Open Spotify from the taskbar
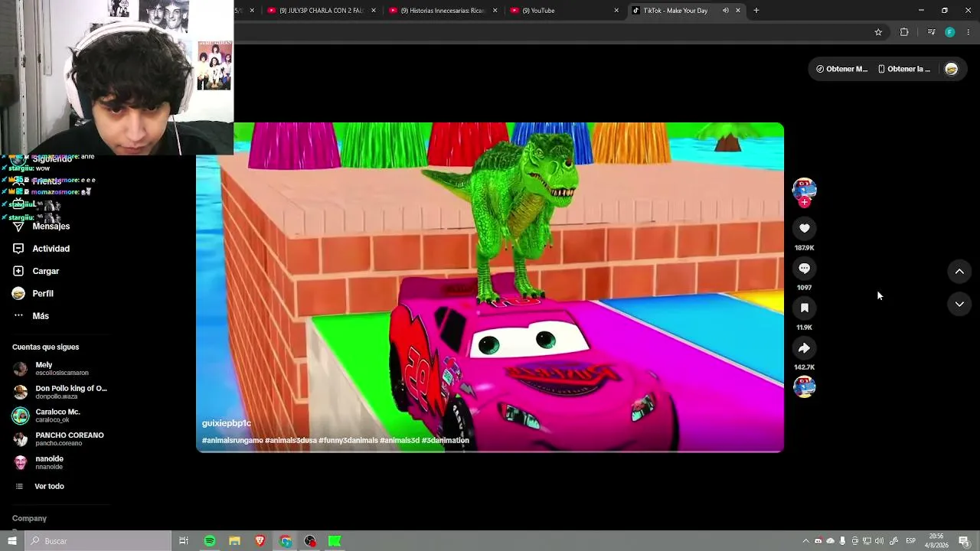The width and height of the screenshot is (980, 551). [x=210, y=541]
